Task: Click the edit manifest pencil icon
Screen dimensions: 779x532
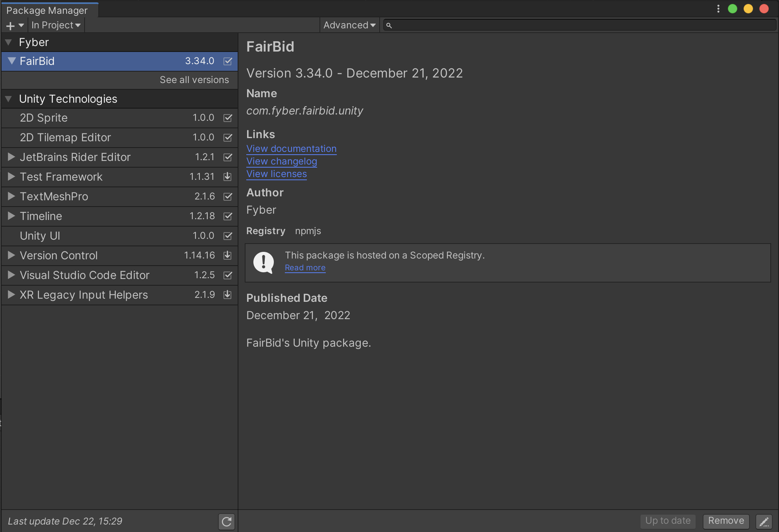Action: (764, 521)
